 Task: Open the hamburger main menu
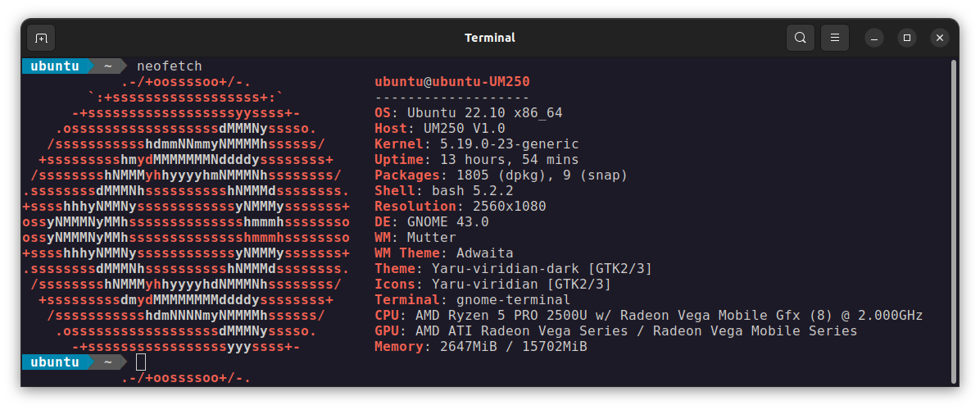834,38
